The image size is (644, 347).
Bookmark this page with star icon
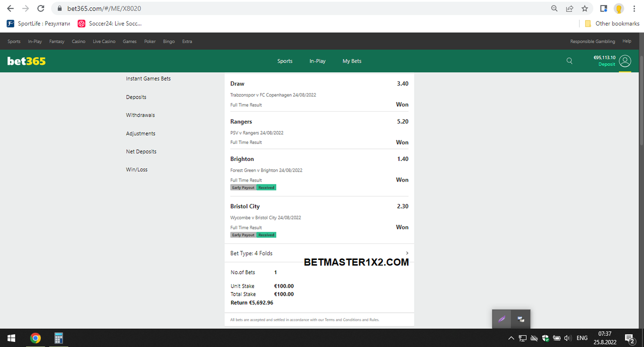(x=585, y=9)
